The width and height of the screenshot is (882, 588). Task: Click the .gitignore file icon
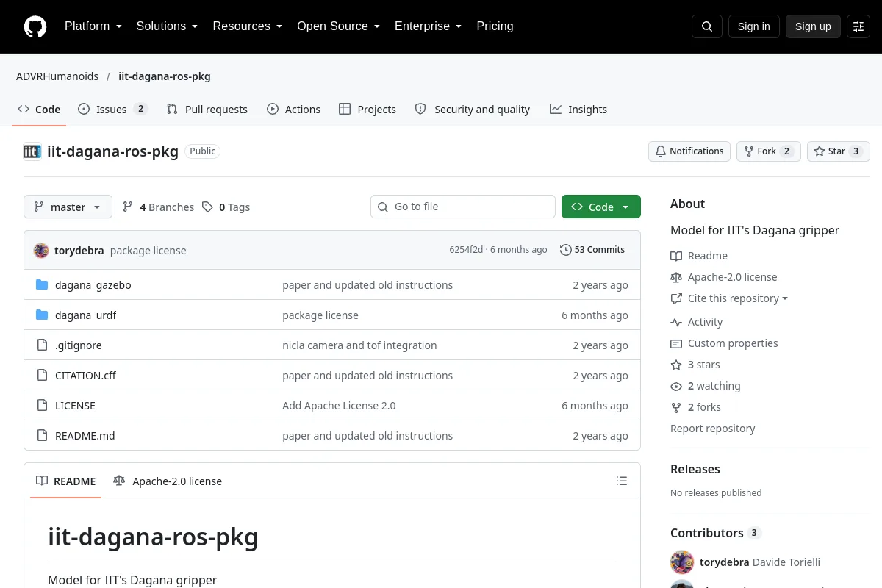click(x=42, y=345)
